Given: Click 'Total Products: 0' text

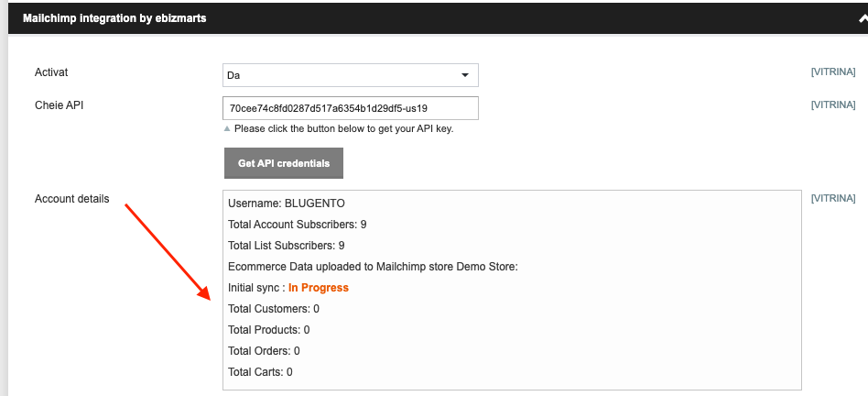Looking at the screenshot, I should 269,329.
